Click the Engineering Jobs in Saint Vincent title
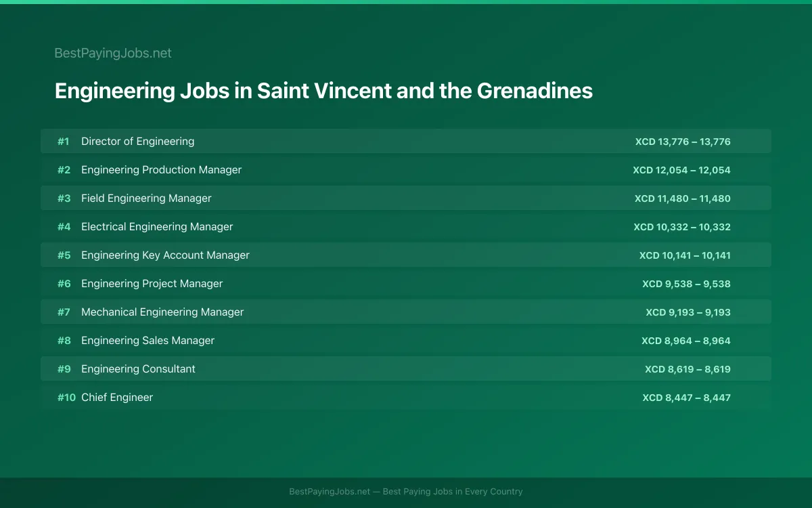 pyautogui.click(x=323, y=91)
